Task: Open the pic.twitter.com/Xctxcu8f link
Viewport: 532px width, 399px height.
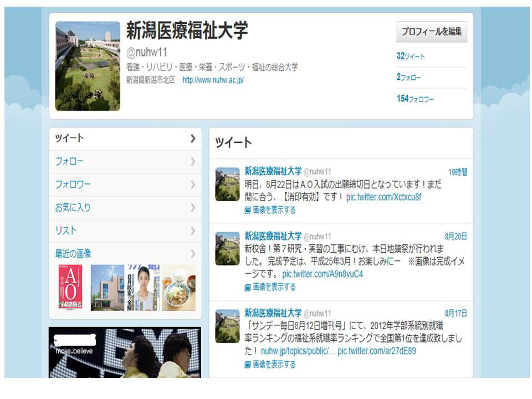Action: coord(383,197)
